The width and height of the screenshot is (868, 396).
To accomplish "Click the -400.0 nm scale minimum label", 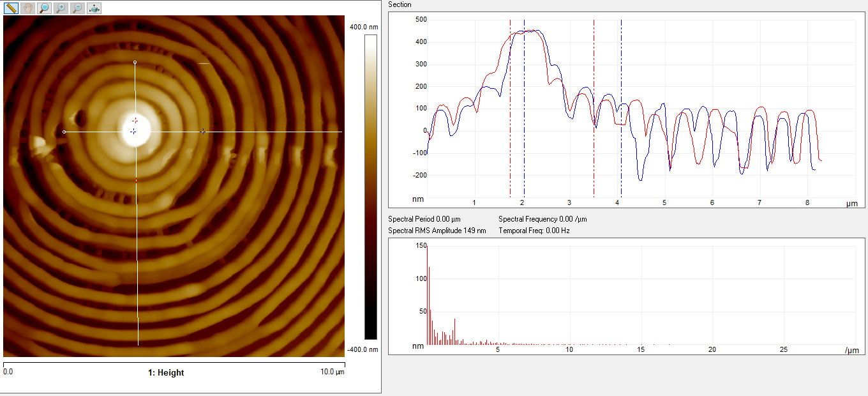I will [x=364, y=349].
